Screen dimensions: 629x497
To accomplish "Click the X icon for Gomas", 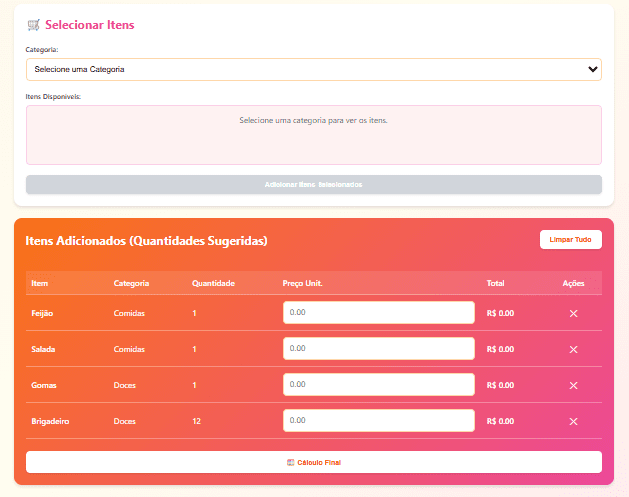I will 573,385.
